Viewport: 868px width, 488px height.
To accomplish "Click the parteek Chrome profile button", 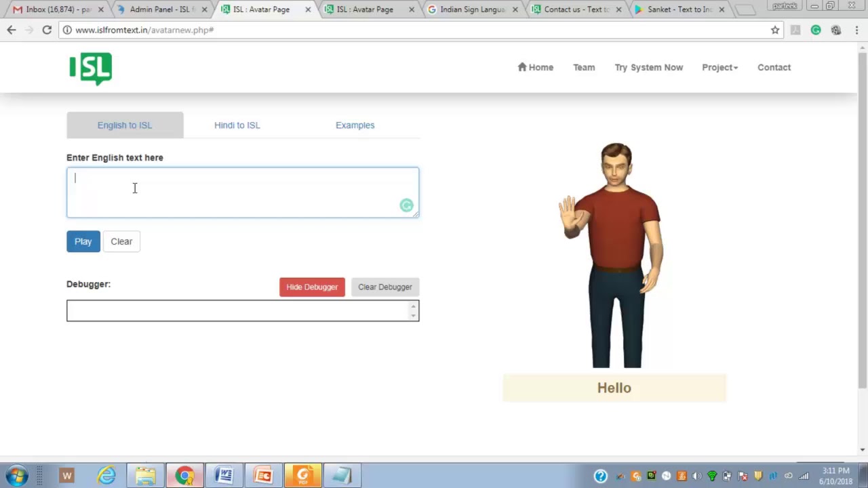I will click(x=785, y=6).
